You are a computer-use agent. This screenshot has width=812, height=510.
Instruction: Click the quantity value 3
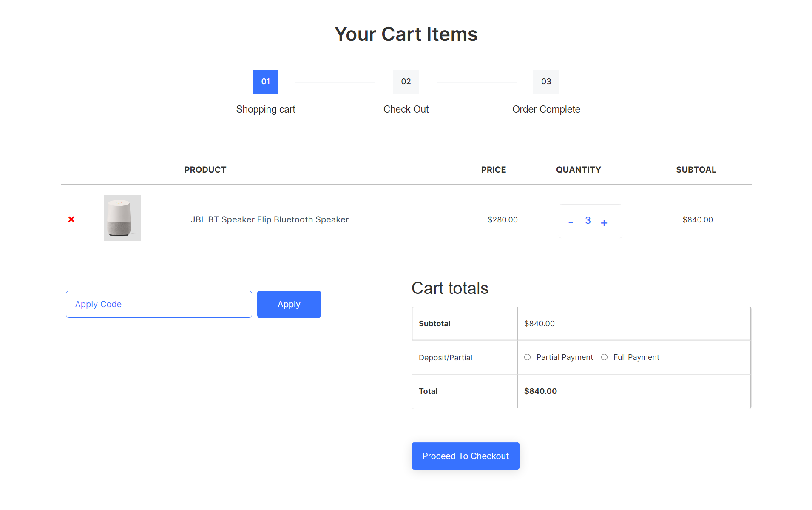click(588, 220)
